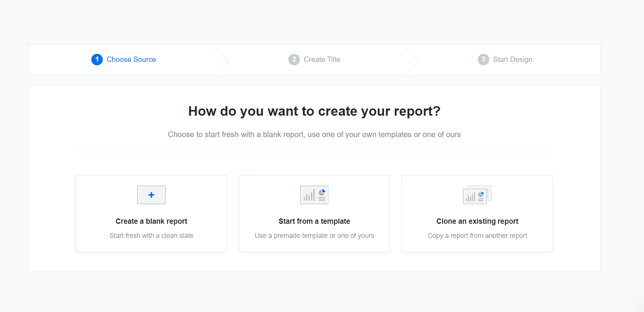Click 'Use a premade template or one of yours'
This screenshot has height=312, width=644.
point(314,236)
